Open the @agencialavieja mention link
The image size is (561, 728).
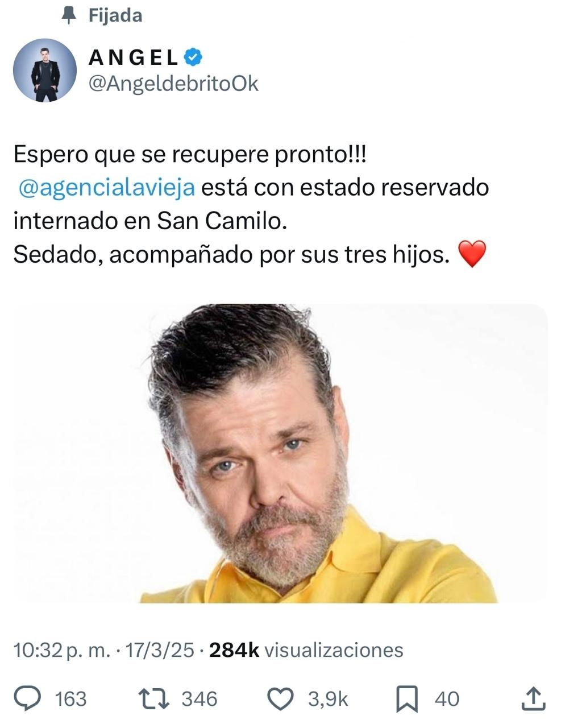click(x=107, y=187)
